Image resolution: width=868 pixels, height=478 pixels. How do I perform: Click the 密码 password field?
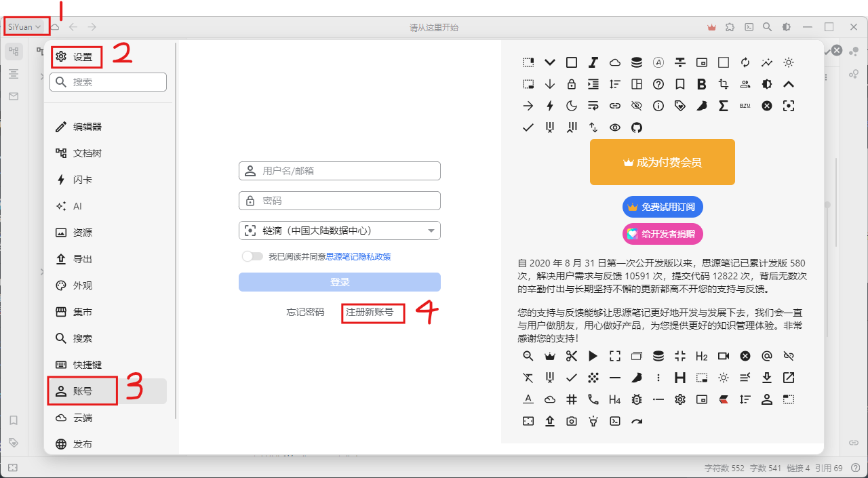pyautogui.click(x=340, y=201)
